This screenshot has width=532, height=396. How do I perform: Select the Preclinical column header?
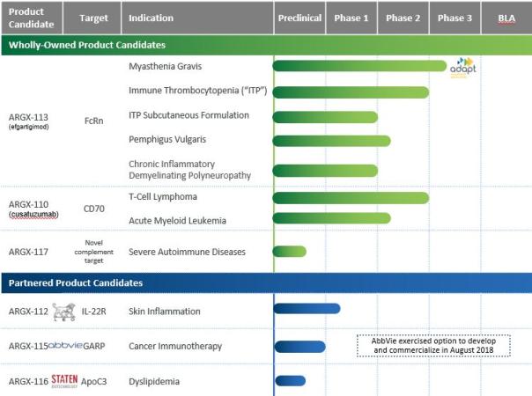coord(299,18)
